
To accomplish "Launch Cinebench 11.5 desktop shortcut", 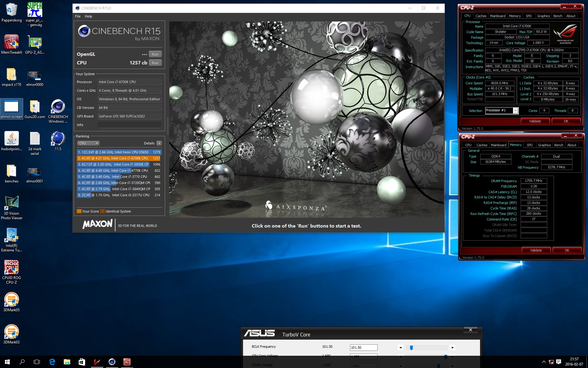I will click(x=58, y=141).
